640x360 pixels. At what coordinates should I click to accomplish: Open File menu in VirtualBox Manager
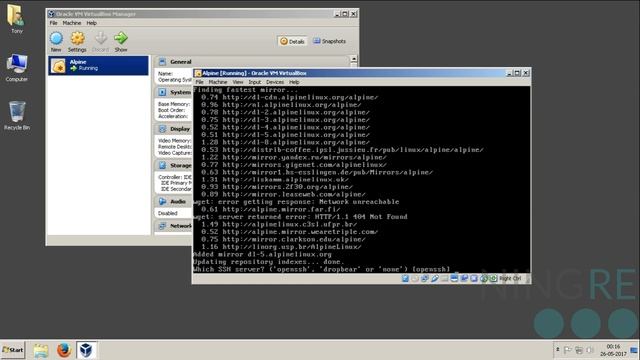pos(53,23)
